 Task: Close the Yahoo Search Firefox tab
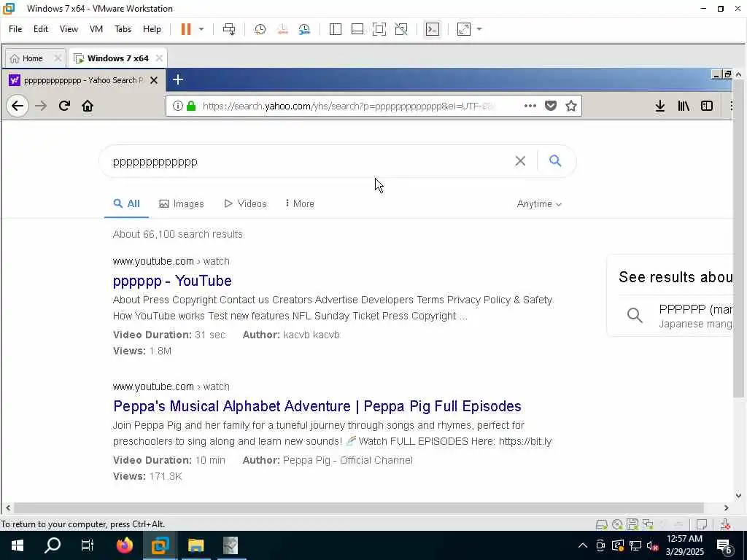click(x=154, y=80)
